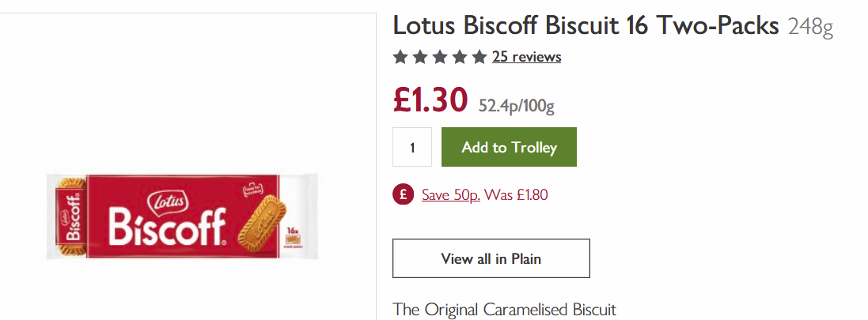Click the red pound offer icon
The height and width of the screenshot is (320, 868).
(404, 194)
